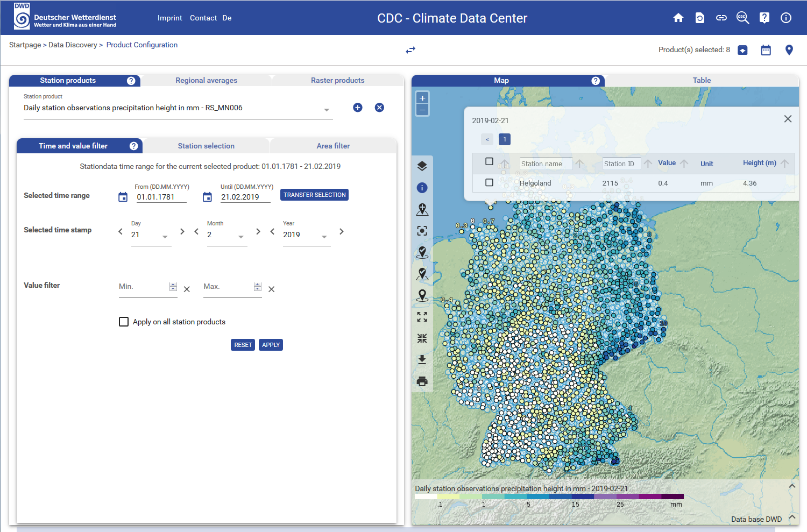
Task: Expand the Station product dropdown
Action: point(327,109)
